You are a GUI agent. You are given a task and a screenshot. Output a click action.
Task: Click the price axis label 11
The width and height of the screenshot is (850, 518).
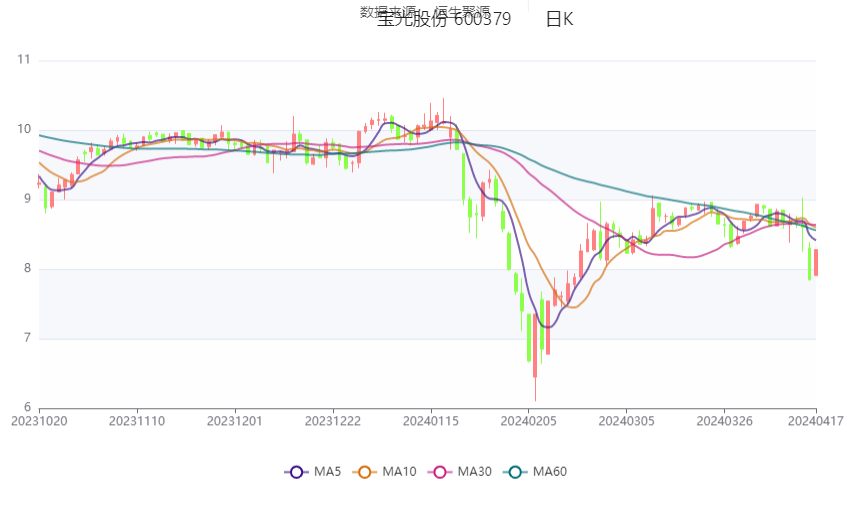(x=24, y=60)
